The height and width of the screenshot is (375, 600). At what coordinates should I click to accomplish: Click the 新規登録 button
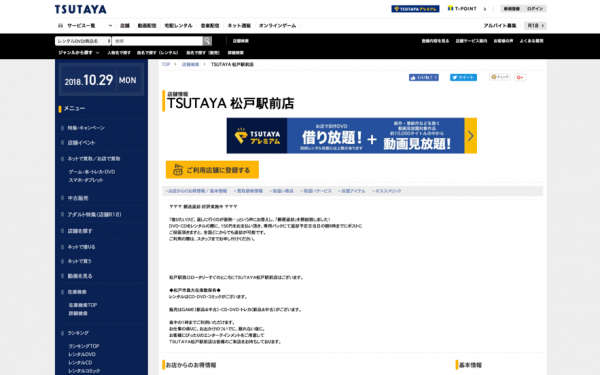pos(512,8)
